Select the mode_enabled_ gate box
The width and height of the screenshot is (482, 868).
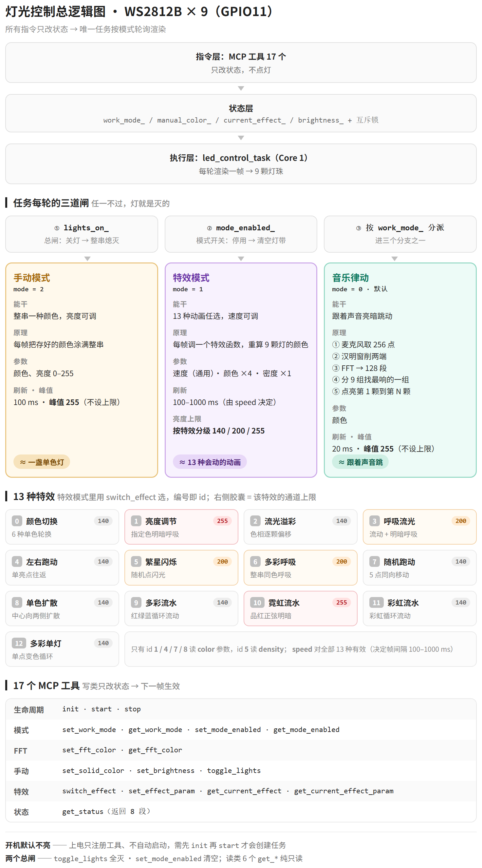(241, 234)
